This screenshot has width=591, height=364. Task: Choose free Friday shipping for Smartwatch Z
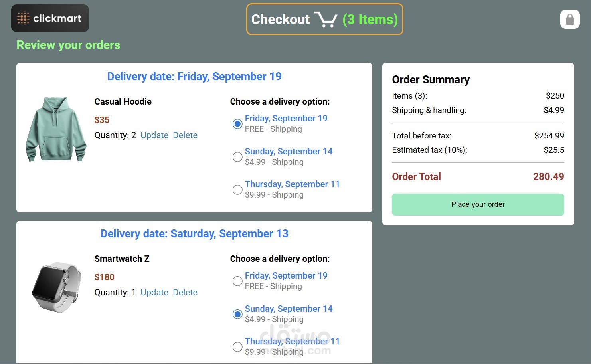pyautogui.click(x=237, y=281)
